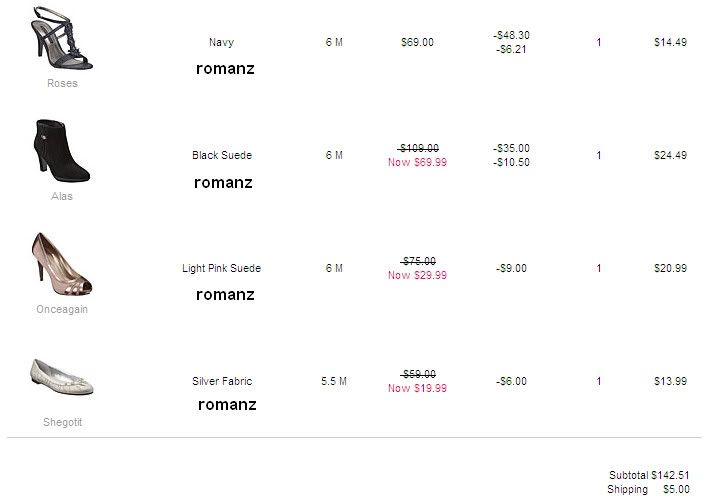
Task: Select the Now $19.99 sale price
Action: [417, 388]
